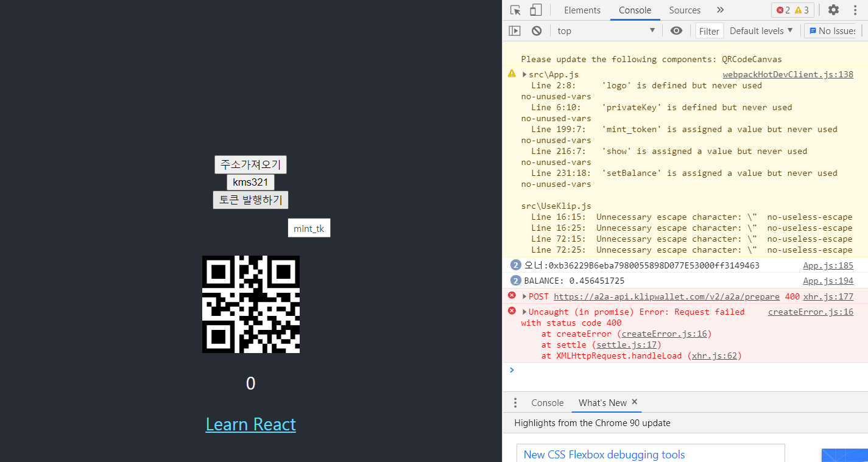Select the drawer Console tab
This screenshot has height=462, width=868.
(547, 403)
